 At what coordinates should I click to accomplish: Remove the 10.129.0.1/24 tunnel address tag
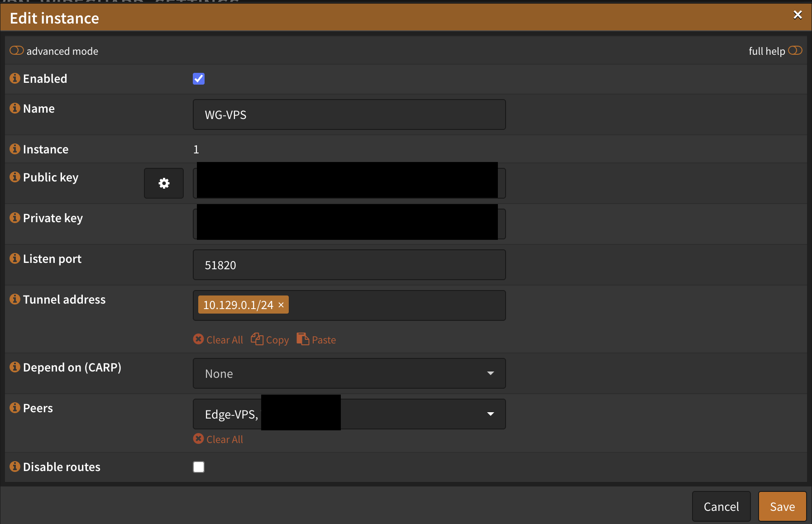281,305
